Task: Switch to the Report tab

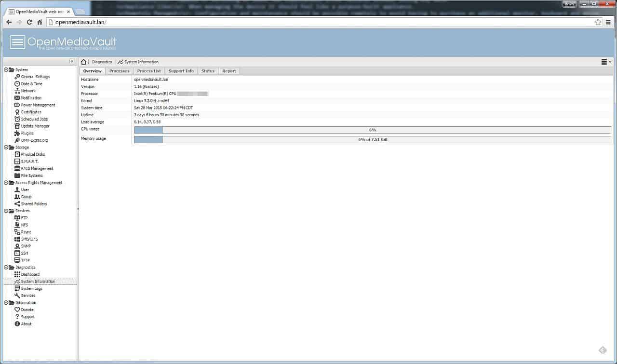Action: point(229,71)
